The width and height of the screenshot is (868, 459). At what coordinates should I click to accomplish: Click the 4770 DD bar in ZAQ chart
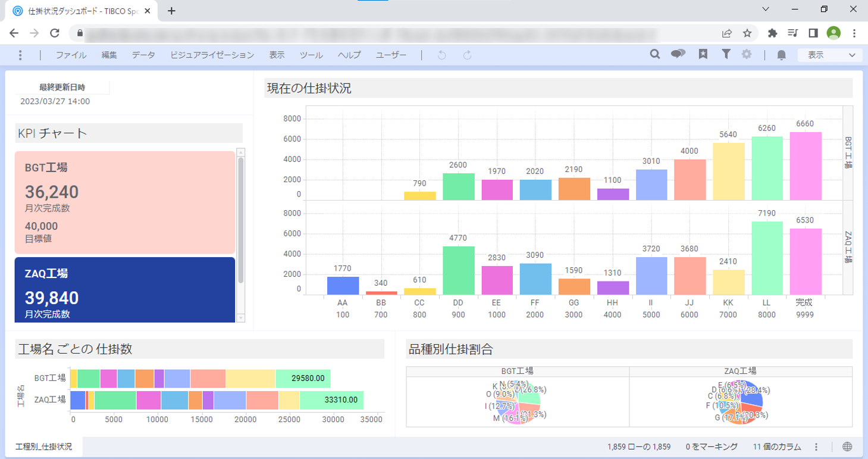(459, 271)
